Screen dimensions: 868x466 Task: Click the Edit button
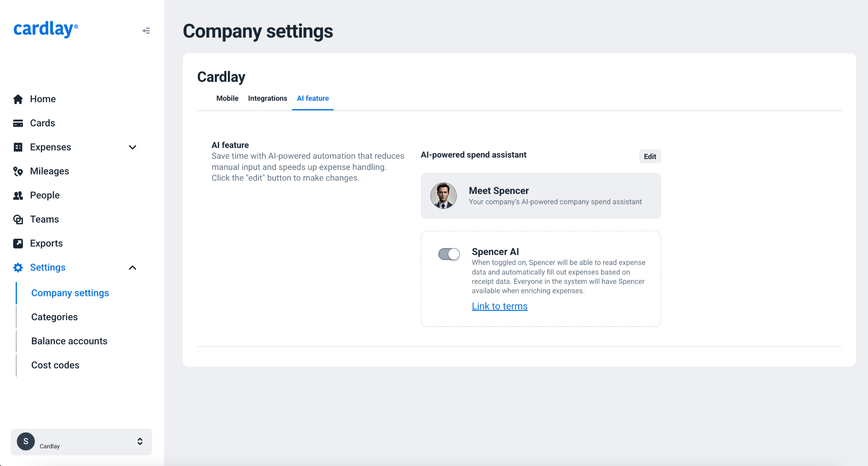point(650,156)
